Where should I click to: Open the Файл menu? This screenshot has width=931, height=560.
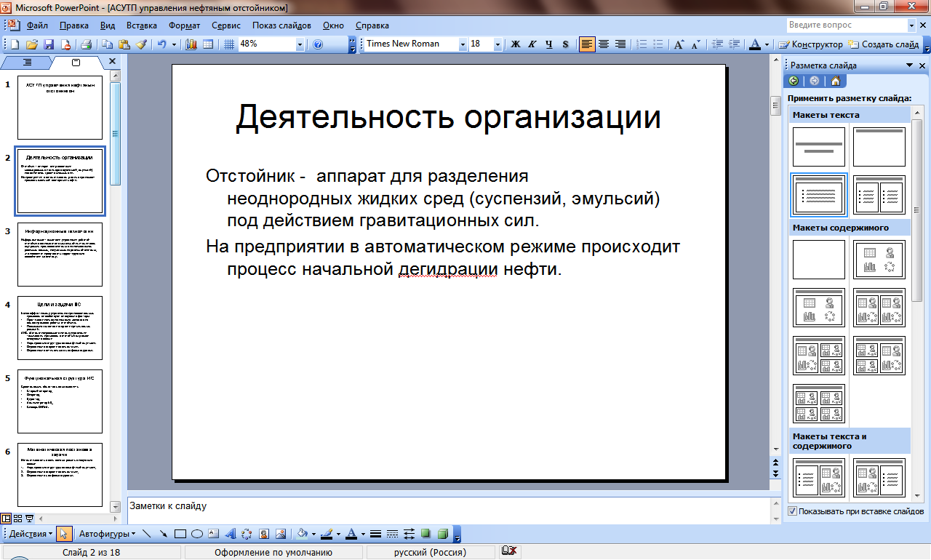pos(37,25)
